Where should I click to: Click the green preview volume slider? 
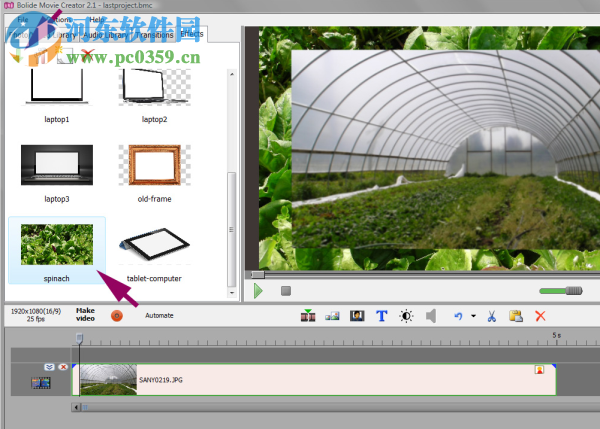click(561, 291)
